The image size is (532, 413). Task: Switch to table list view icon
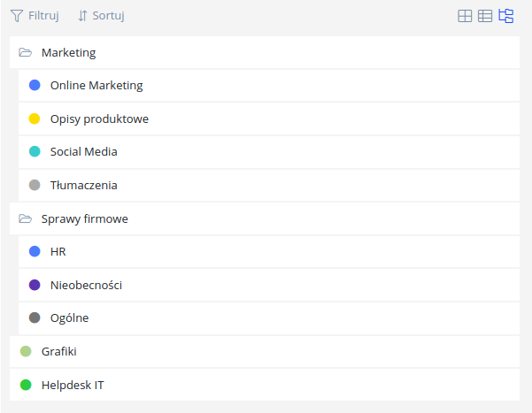[x=485, y=16]
